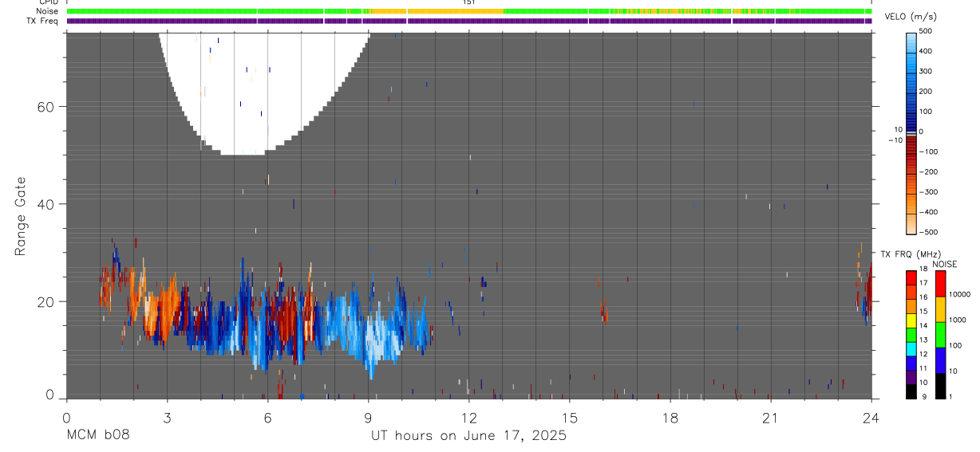Screen dimensions: 980x452
Task: Pick the green swatch of NOISE scale
Action: 940,335
